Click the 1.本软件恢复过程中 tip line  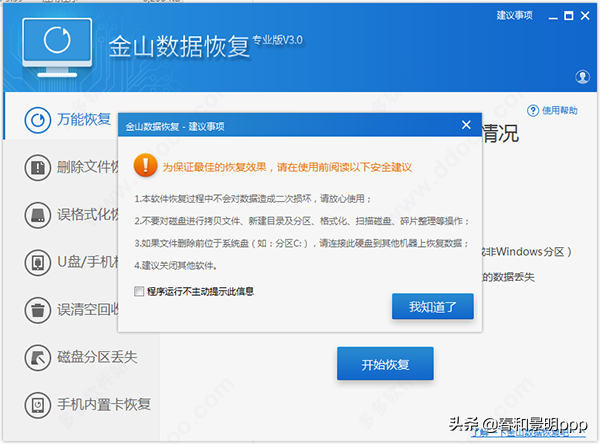[253, 199]
